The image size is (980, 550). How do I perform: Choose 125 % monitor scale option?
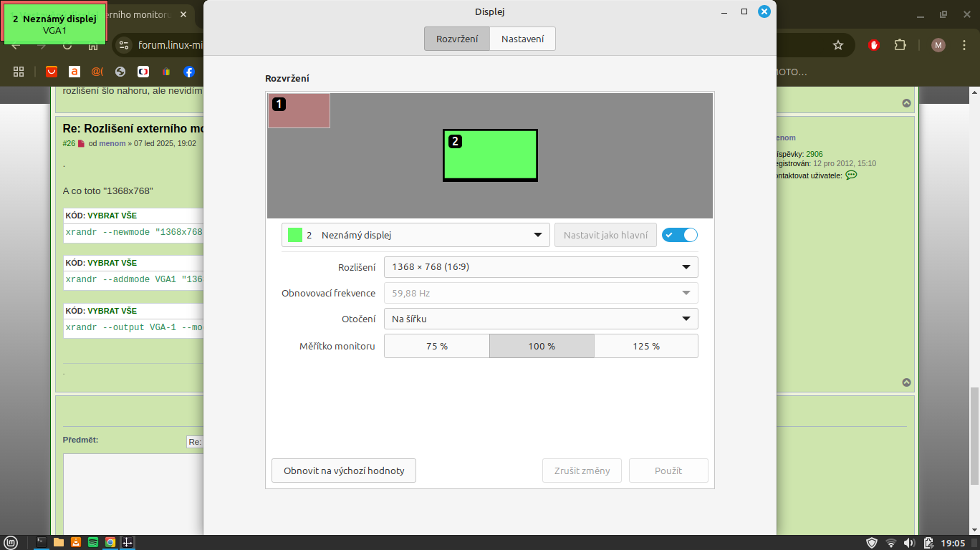pos(645,346)
